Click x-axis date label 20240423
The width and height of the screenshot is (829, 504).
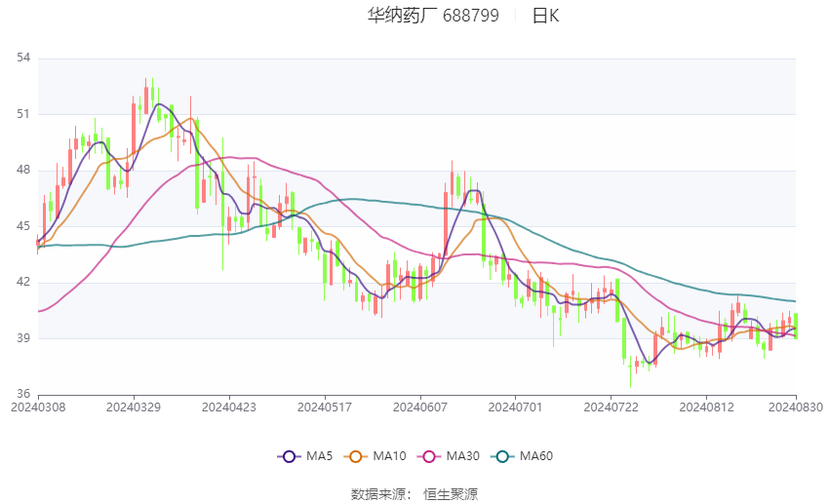(x=229, y=407)
